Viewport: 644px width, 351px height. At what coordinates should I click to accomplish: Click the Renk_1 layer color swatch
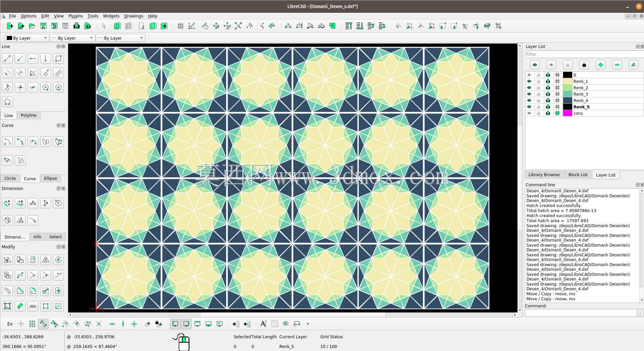[567, 81]
